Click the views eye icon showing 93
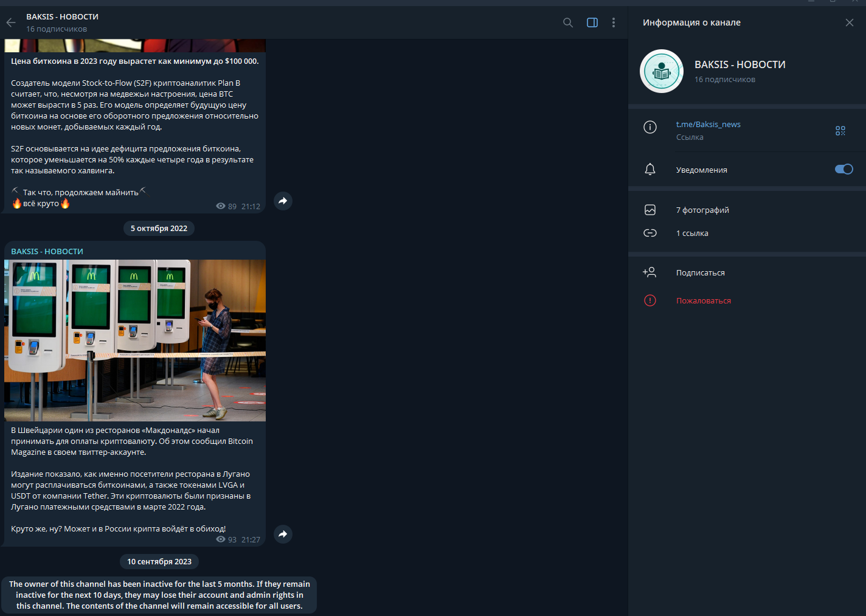 coord(221,539)
